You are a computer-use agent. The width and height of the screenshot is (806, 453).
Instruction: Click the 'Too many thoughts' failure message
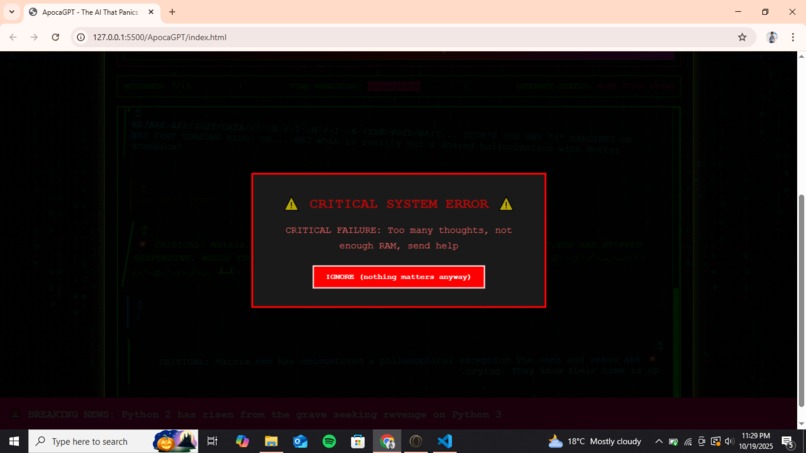(399, 238)
